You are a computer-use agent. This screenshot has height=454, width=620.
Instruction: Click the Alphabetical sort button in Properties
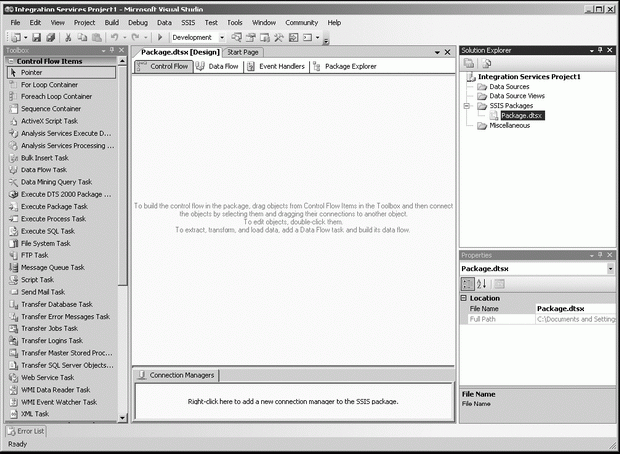(x=482, y=284)
